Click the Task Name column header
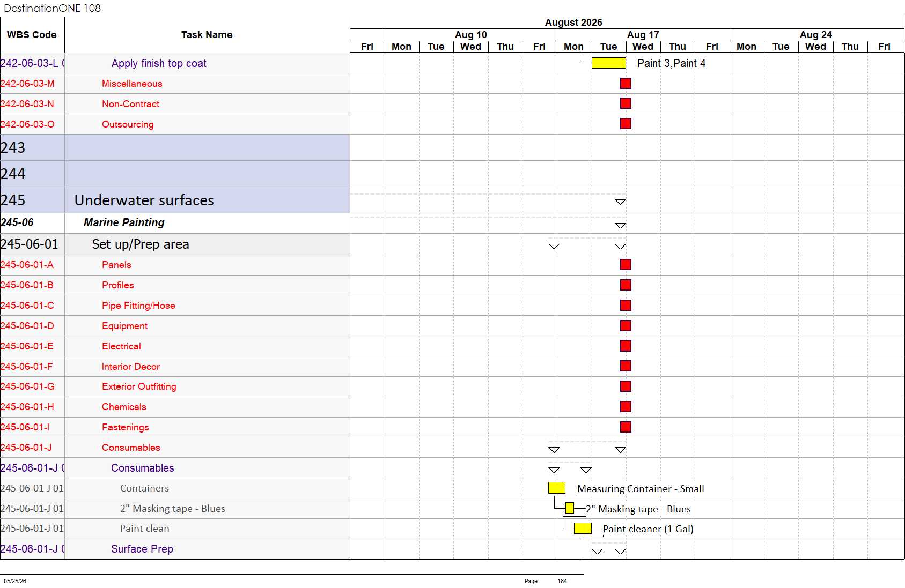The width and height of the screenshot is (905, 588). point(207,35)
